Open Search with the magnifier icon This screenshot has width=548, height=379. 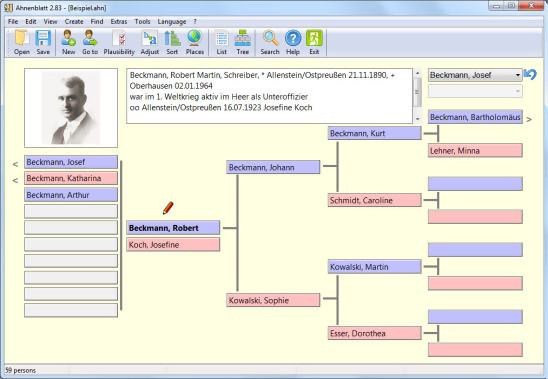click(270, 42)
